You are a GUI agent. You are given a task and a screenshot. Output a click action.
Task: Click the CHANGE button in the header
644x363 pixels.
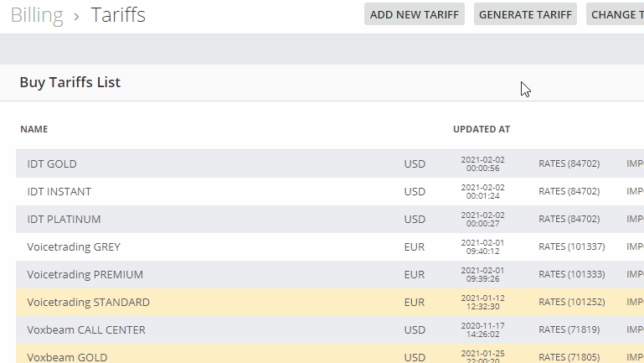point(615,14)
